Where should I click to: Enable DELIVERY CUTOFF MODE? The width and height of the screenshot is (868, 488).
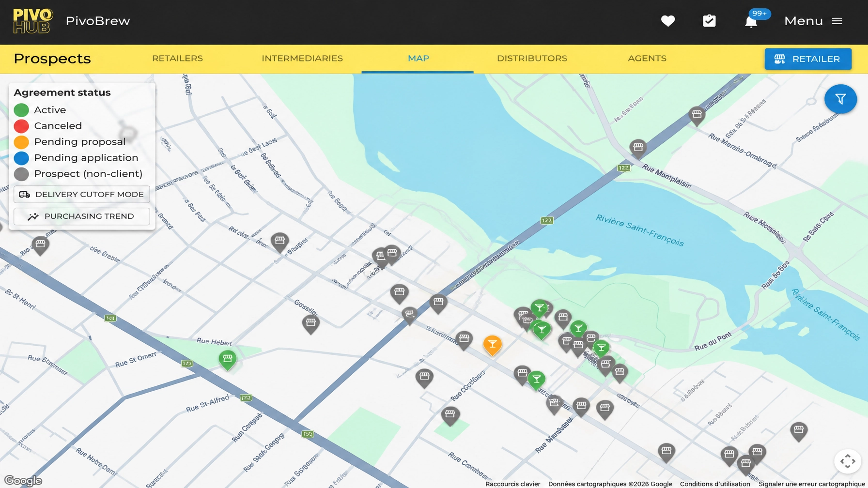82,194
